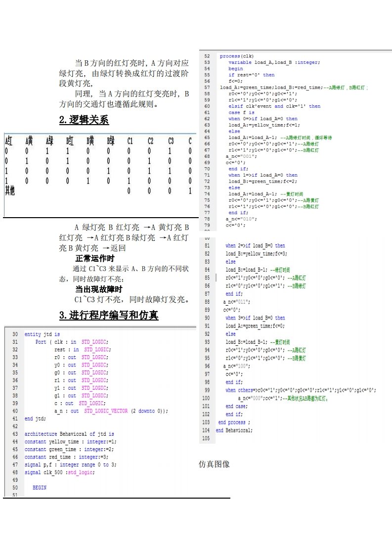Click the "g0 : out STD_LOGIC;" line
The width and height of the screenshot is (392, 555).
tap(82, 372)
